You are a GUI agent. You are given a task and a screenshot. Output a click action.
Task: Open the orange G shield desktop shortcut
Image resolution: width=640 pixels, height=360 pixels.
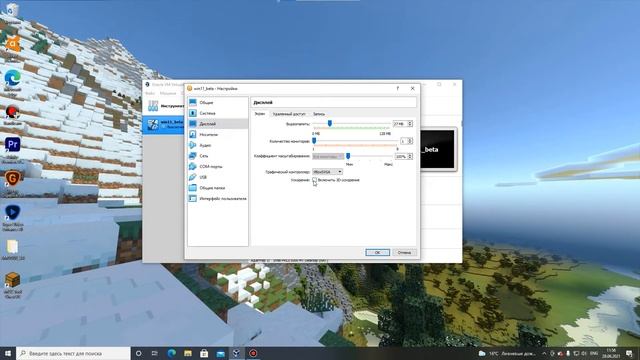coord(12,183)
